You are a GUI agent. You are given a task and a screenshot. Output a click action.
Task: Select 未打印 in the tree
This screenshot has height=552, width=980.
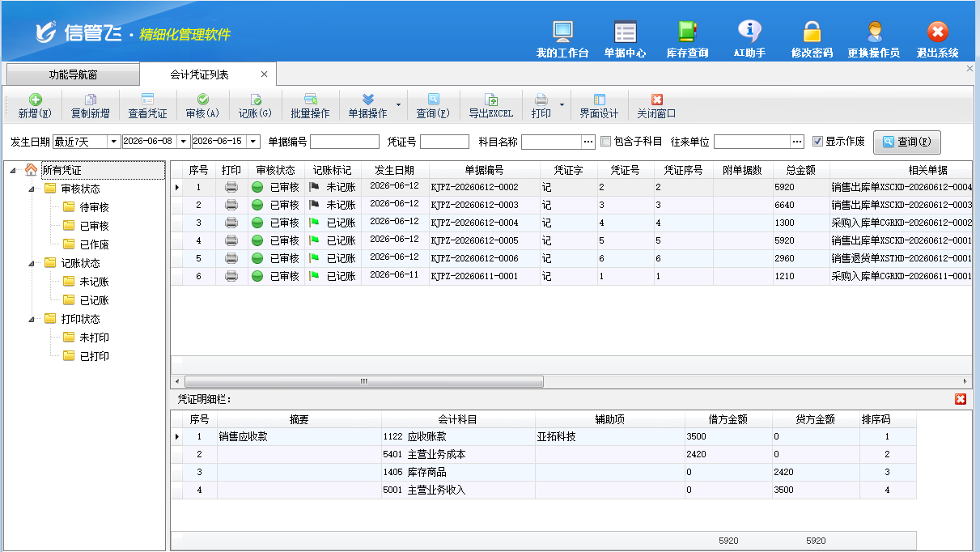94,338
